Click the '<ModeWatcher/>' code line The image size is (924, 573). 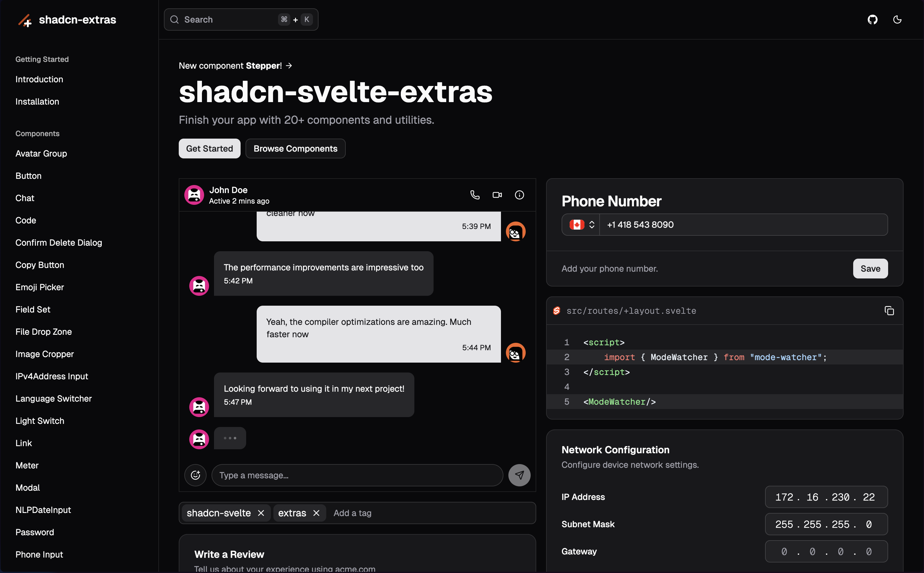[725, 402]
